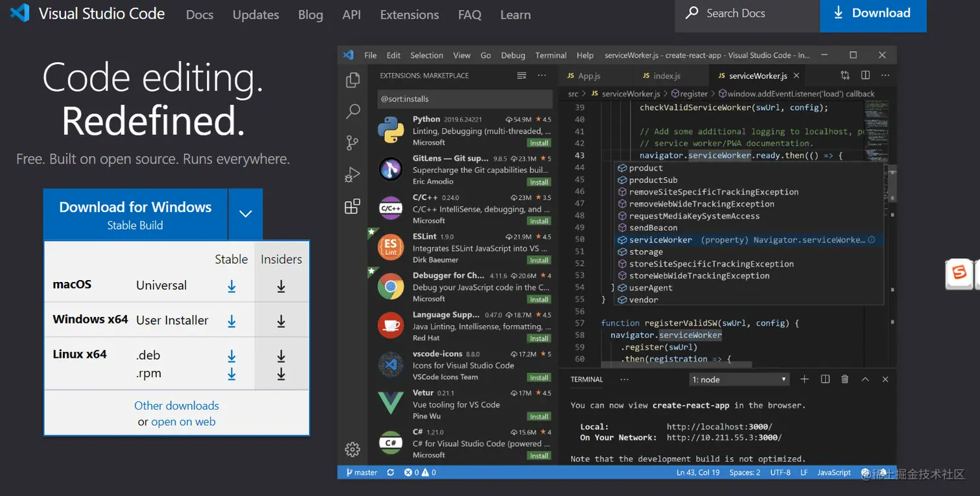
Task: Install the GitLens extension
Action: tap(539, 182)
